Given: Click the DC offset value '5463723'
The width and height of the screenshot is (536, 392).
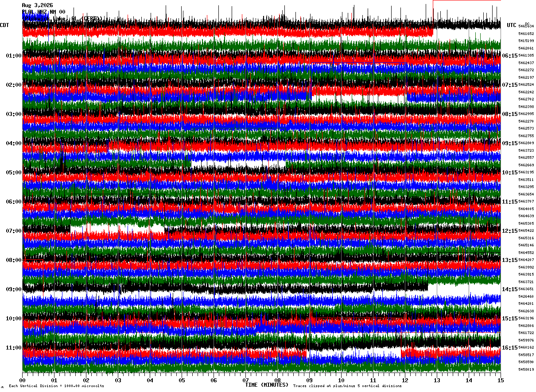Looking at the screenshot, I should (x=526, y=151).
